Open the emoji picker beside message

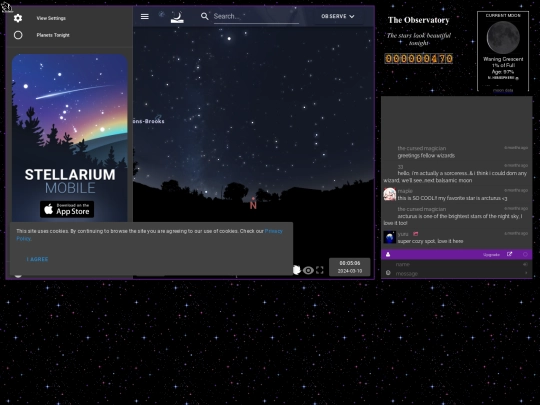tap(388, 273)
